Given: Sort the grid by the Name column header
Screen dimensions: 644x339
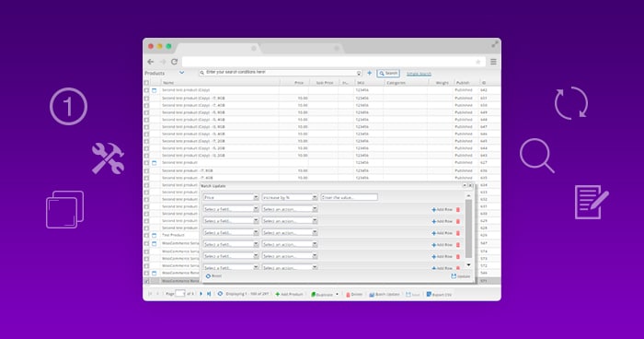Looking at the screenshot, I should pos(168,83).
